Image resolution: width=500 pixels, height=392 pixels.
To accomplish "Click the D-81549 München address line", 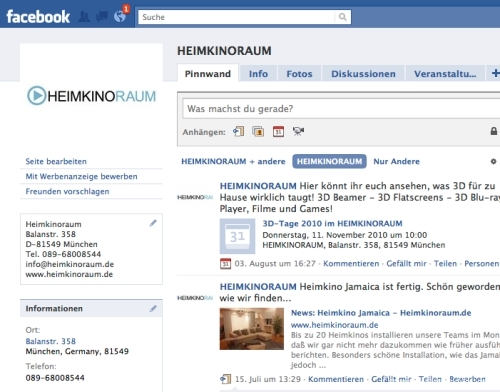I will 61,244.
